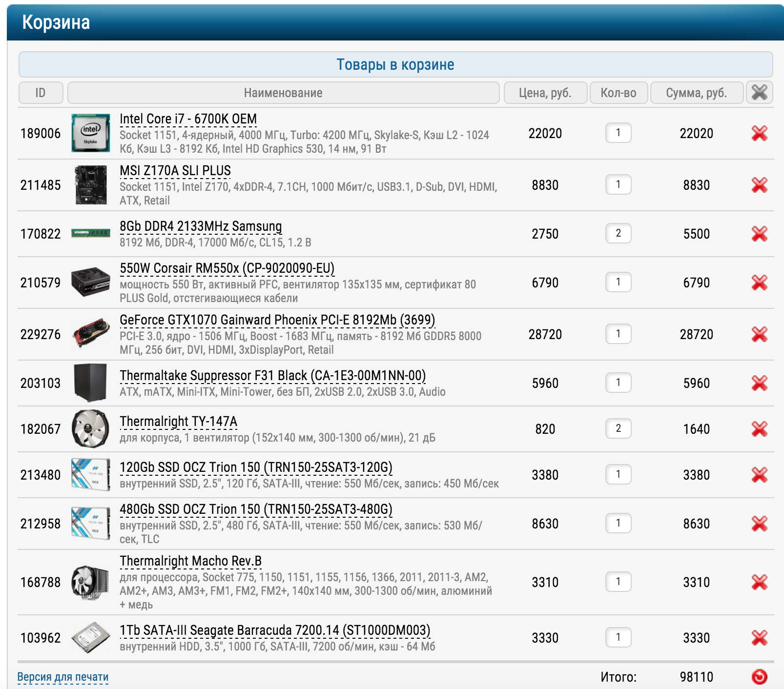The width and height of the screenshot is (784, 689).
Task: Open Samsung DDR4 memory stick thumbnail
Action: (90, 233)
